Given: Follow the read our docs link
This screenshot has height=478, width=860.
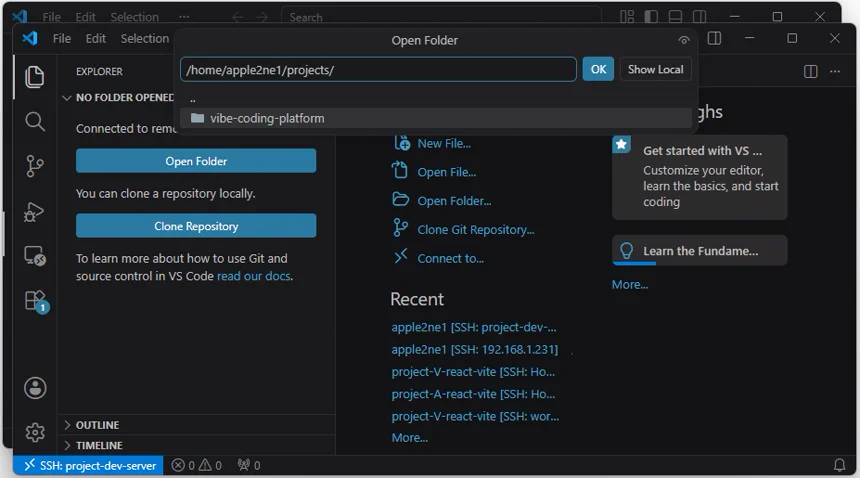Looking at the screenshot, I should point(253,276).
